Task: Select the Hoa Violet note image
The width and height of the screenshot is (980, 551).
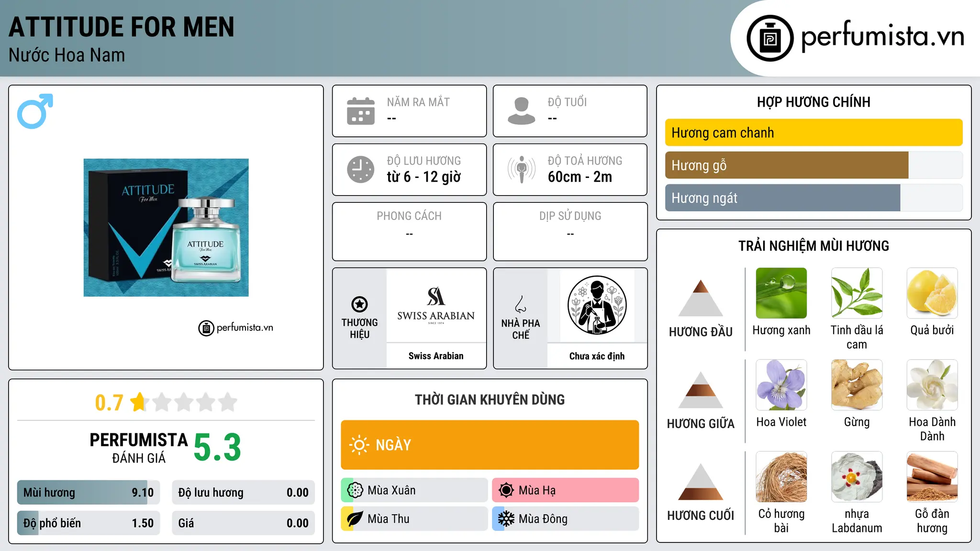Action: click(x=781, y=385)
